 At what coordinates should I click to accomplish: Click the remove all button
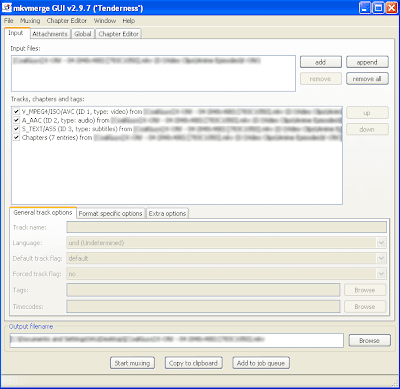coord(367,79)
